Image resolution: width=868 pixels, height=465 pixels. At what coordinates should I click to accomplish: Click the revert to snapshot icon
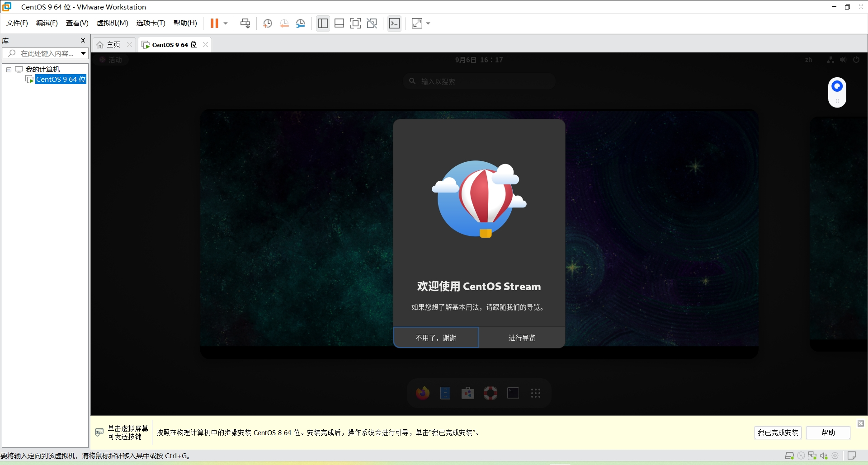[x=284, y=23]
